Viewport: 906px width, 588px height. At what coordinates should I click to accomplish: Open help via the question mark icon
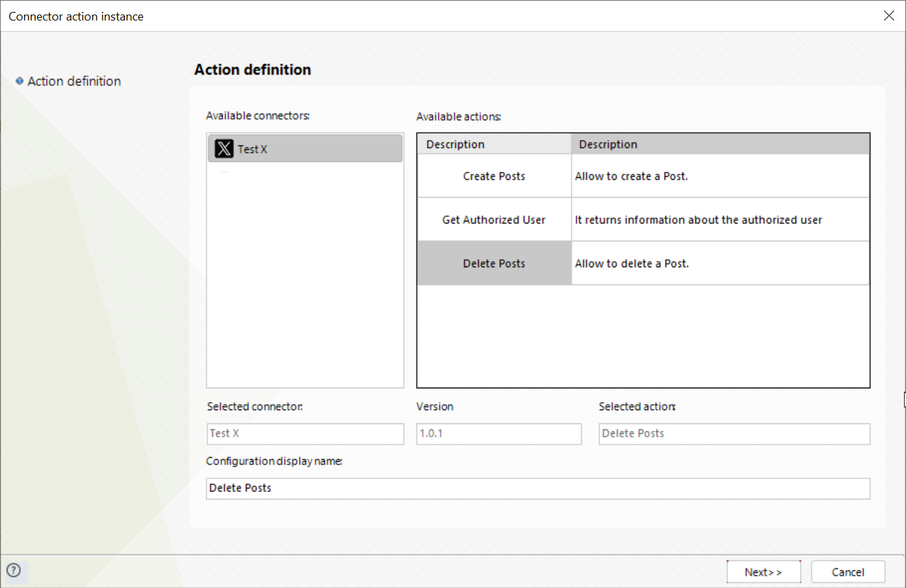tap(13, 570)
